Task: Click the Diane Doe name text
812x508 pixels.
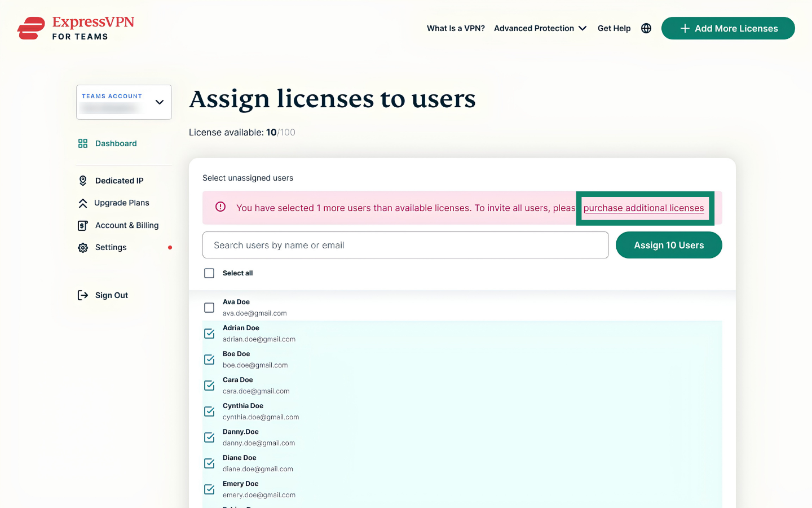Action: [x=240, y=458]
